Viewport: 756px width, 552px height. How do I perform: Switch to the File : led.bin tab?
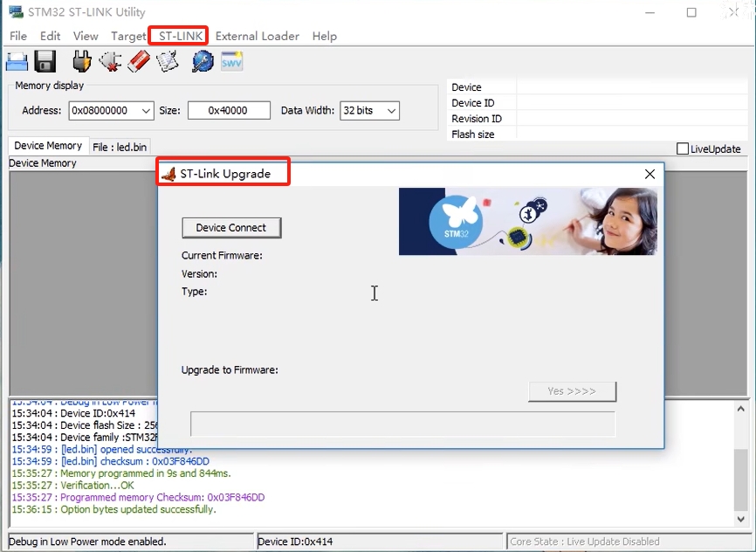[120, 147]
